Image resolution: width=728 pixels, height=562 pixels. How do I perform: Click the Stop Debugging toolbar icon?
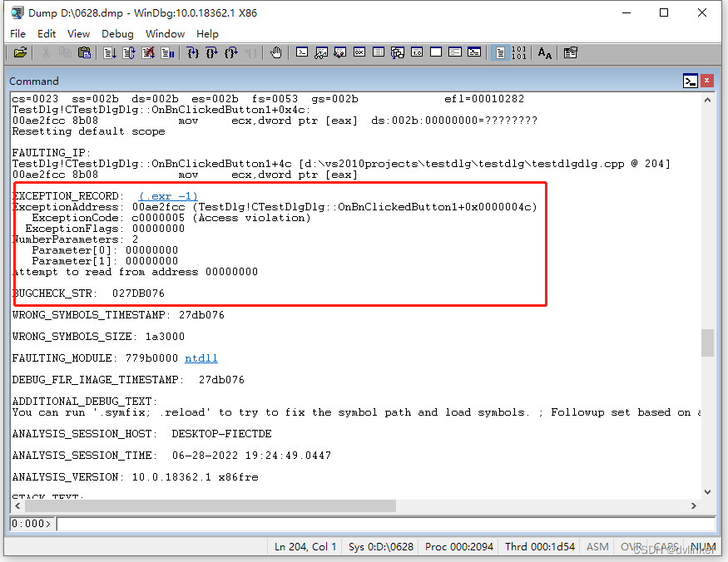click(x=148, y=53)
